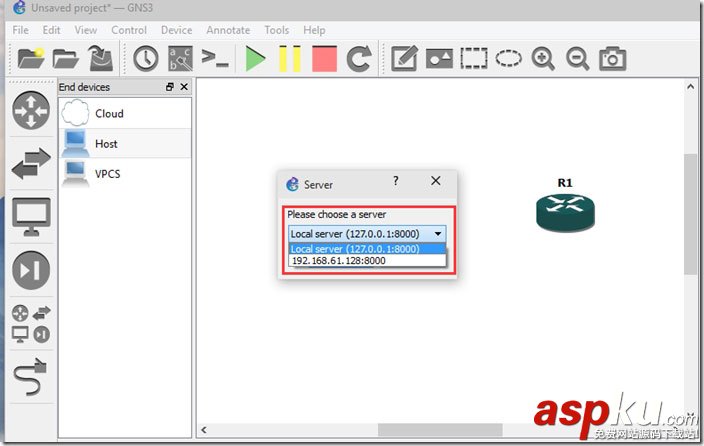Suspend all devices with yellow pause
The image size is (704, 446).
pyautogui.click(x=290, y=59)
